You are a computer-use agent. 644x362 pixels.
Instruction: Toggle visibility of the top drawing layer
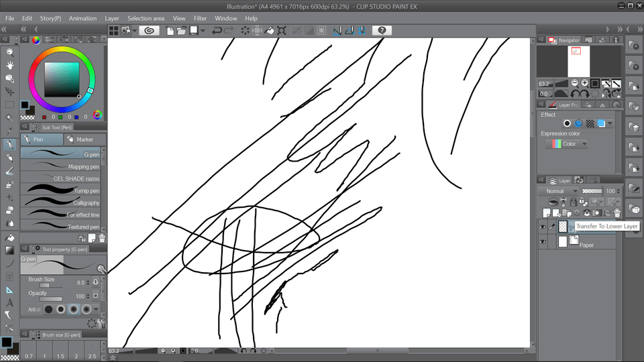[543, 227]
